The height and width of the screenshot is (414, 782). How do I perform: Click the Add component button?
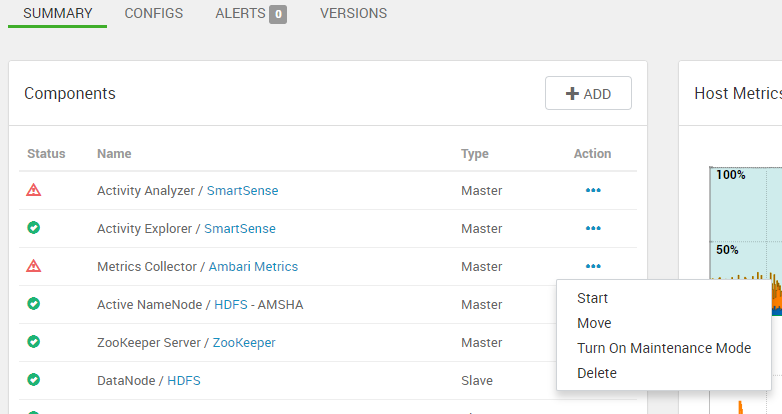[x=588, y=93]
